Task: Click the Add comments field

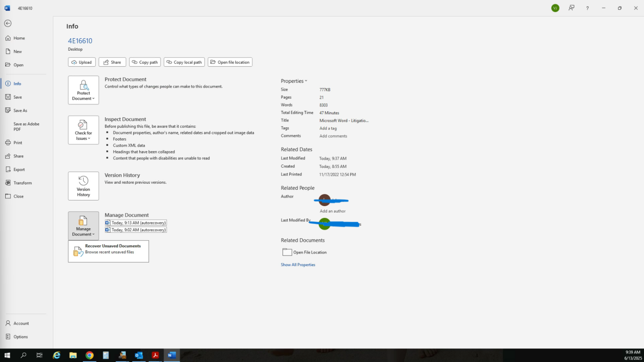Action: [333, 136]
